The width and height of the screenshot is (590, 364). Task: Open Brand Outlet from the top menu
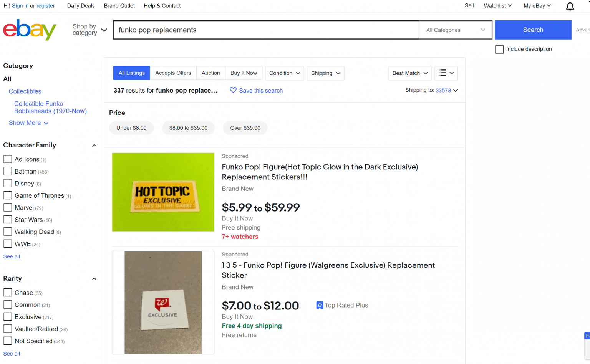coord(119,6)
